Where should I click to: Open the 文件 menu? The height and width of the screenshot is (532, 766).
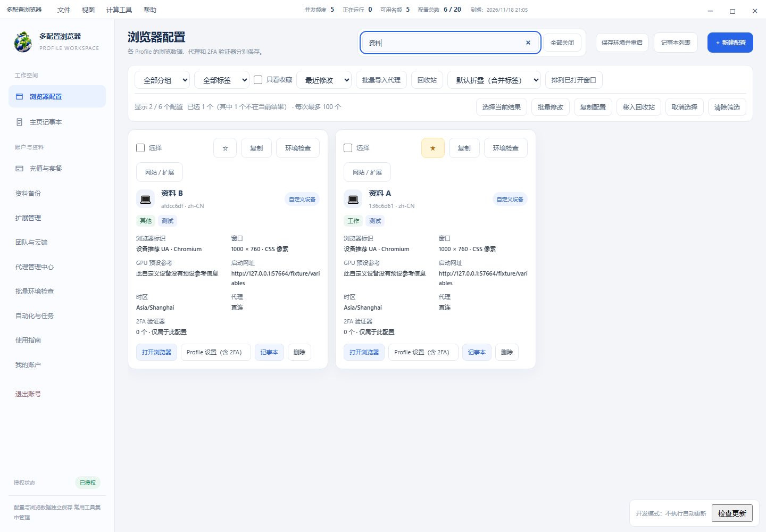click(x=64, y=10)
